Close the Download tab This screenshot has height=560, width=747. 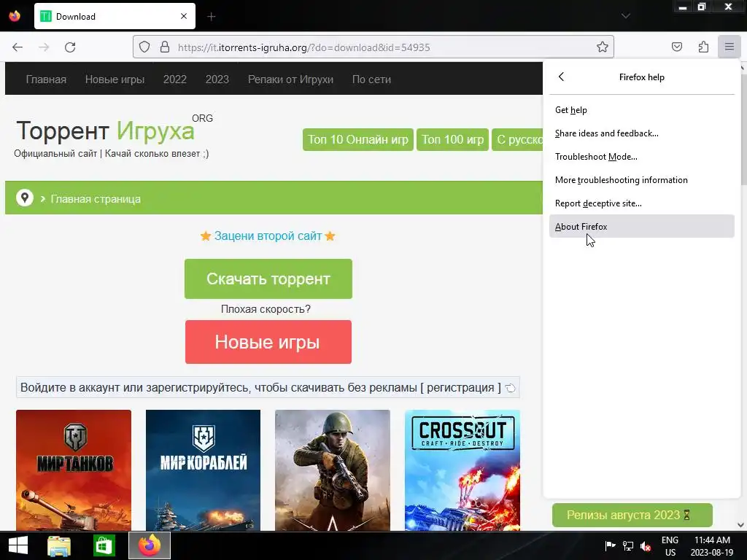tap(184, 16)
